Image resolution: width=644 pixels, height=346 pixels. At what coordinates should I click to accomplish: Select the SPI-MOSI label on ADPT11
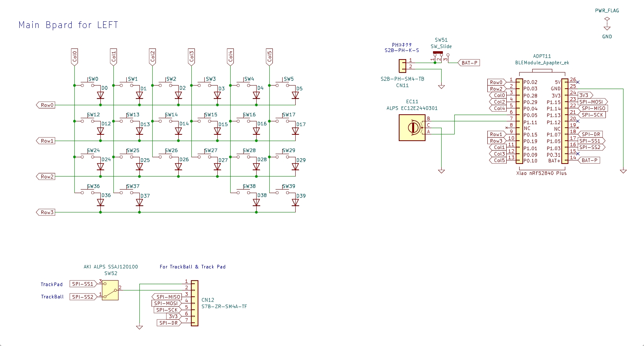tap(593, 102)
